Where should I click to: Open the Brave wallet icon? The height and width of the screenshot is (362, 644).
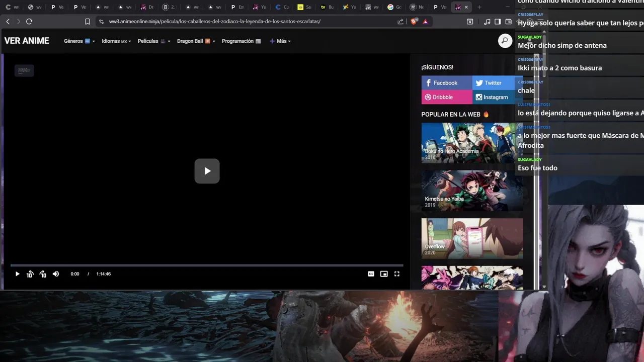pyautogui.click(x=509, y=22)
